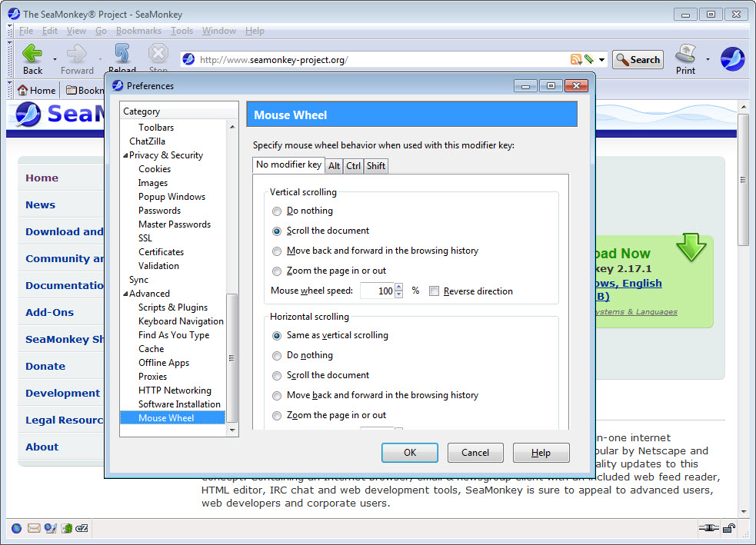Select Same as vertical scrolling
Image resolution: width=756 pixels, height=545 pixels.
[277, 336]
